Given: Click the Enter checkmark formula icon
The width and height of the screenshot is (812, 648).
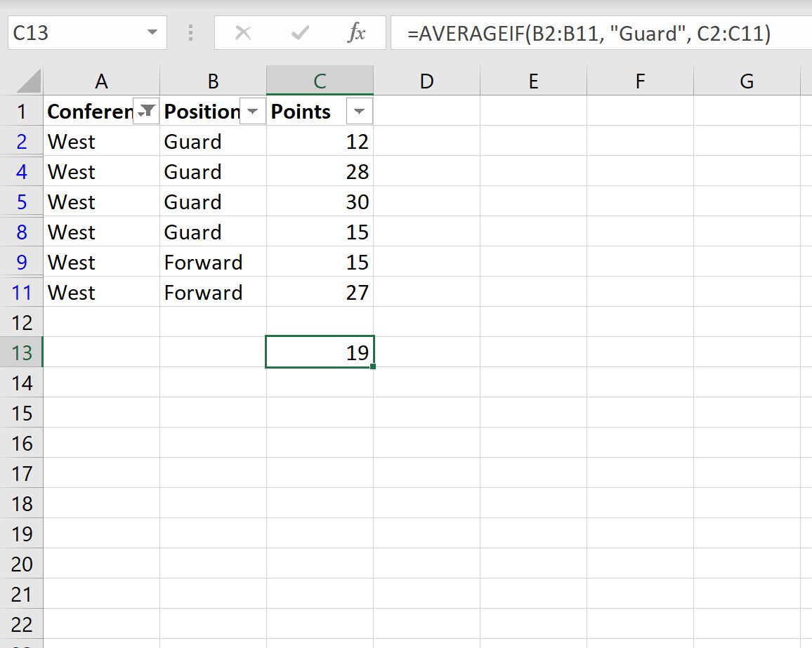Looking at the screenshot, I should pyautogui.click(x=300, y=33).
